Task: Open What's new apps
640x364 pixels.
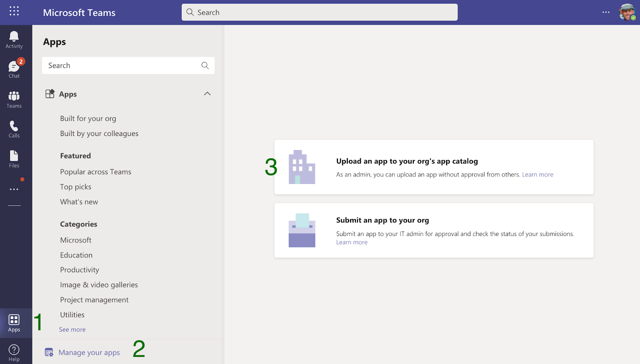Action: pos(79,202)
